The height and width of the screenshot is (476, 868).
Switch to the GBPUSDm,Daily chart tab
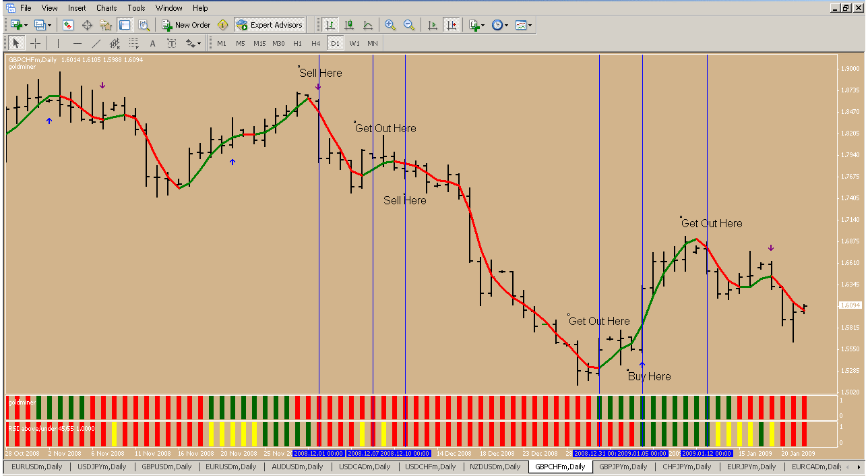(168, 467)
